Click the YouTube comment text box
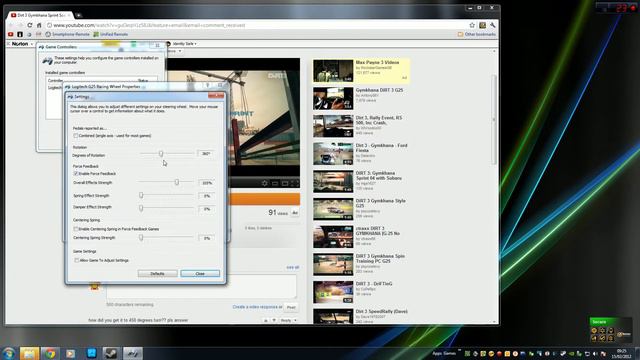The height and width of the screenshot is (360, 640). pos(201,287)
